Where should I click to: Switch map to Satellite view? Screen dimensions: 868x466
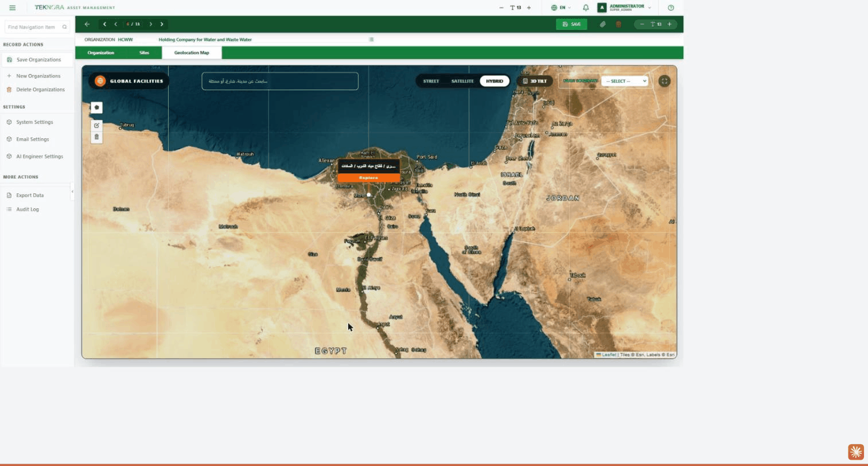(x=462, y=81)
